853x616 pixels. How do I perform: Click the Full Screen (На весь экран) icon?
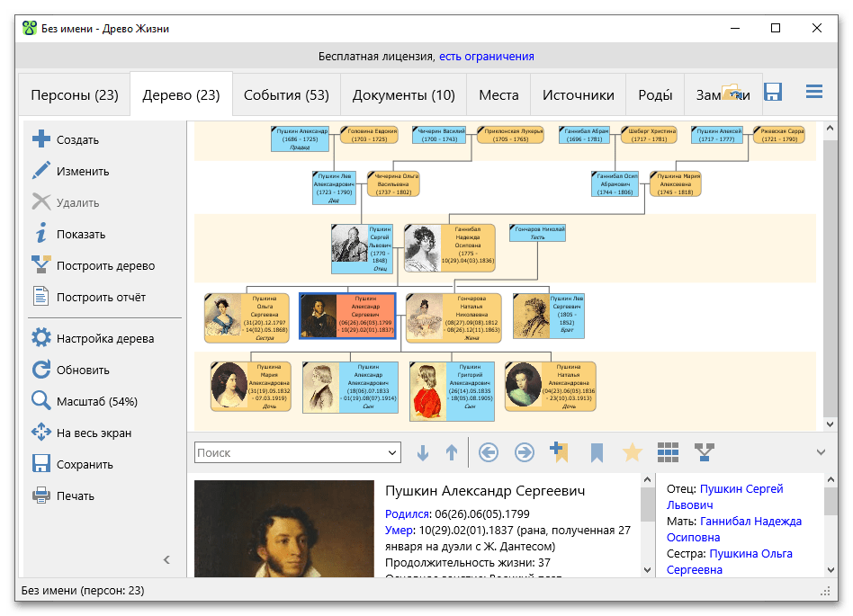click(41, 433)
